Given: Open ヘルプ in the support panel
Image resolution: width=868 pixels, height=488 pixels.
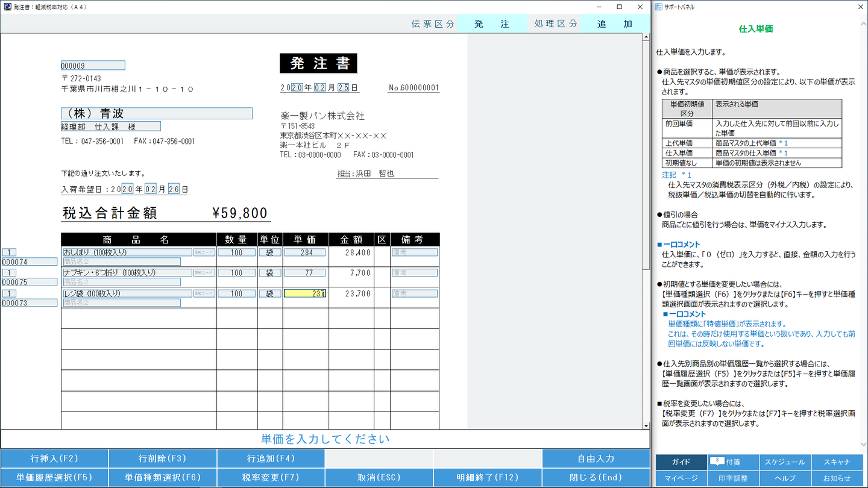Looking at the screenshot, I should (x=785, y=478).
